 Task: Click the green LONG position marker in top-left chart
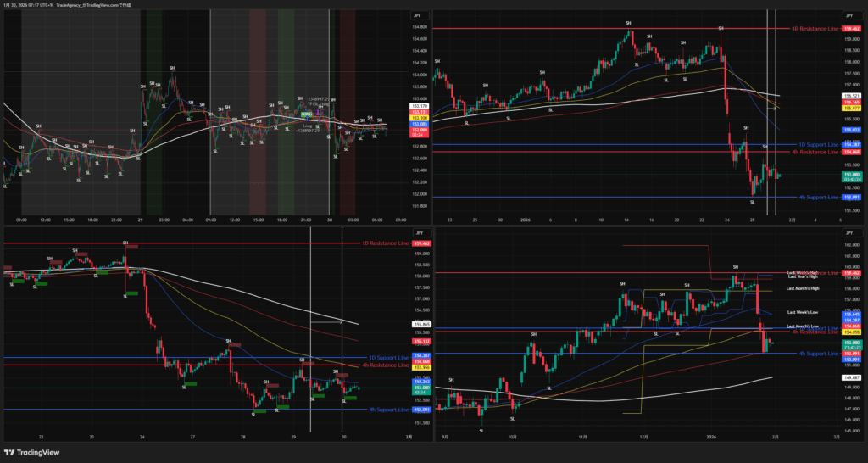point(306,113)
